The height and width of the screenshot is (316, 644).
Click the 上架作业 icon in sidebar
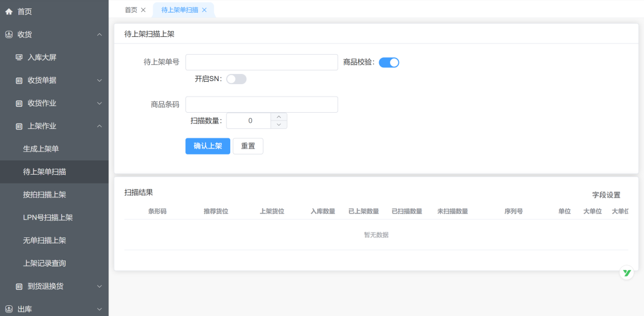coord(19,126)
